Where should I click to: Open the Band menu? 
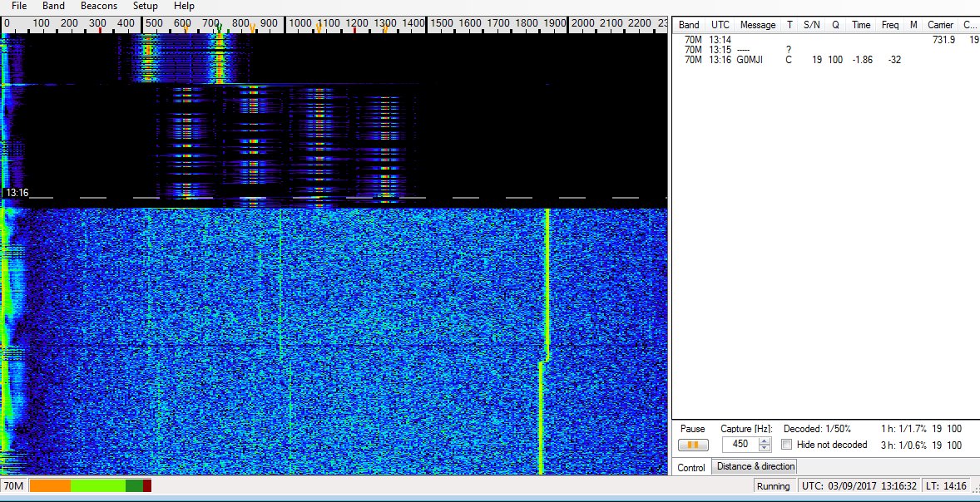53,6
